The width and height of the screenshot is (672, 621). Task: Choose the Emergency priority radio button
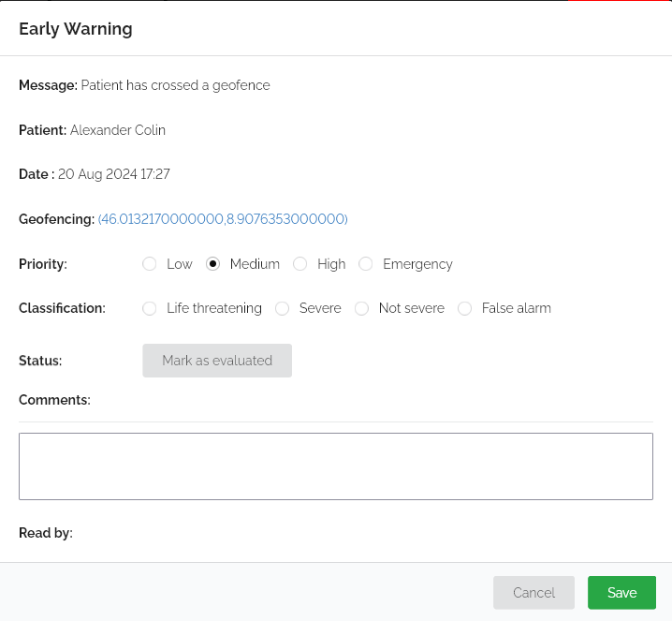point(366,264)
